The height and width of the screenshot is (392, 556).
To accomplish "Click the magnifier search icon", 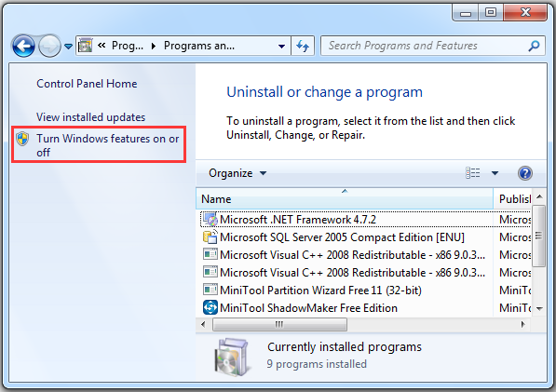I will [534, 46].
